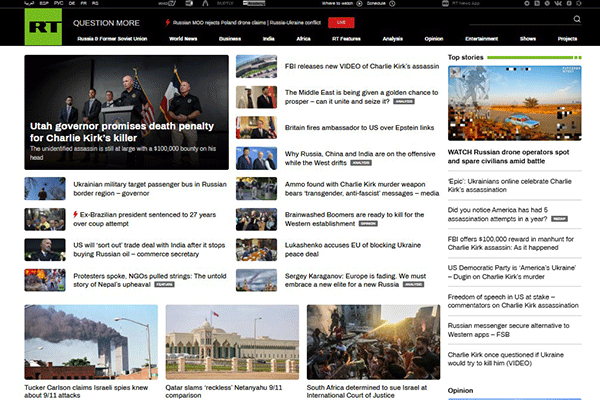Open Protesters spoke, NGOs pulled strings headline
The width and height of the screenshot is (600, 400).
pos(150,280)
